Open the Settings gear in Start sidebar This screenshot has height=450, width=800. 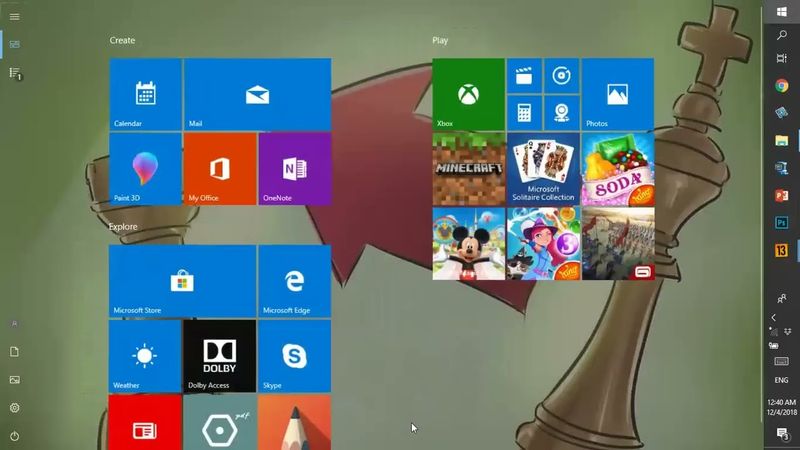(15, 408)
